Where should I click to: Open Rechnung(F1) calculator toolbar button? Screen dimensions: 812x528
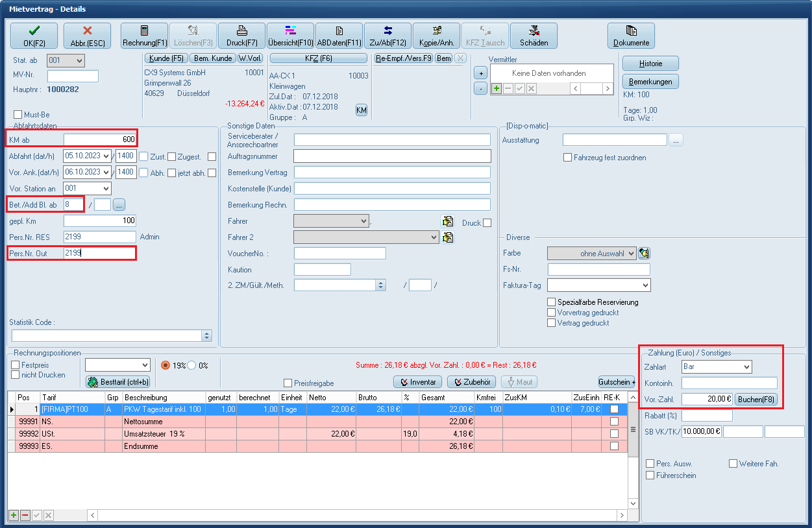click(144, 36)
